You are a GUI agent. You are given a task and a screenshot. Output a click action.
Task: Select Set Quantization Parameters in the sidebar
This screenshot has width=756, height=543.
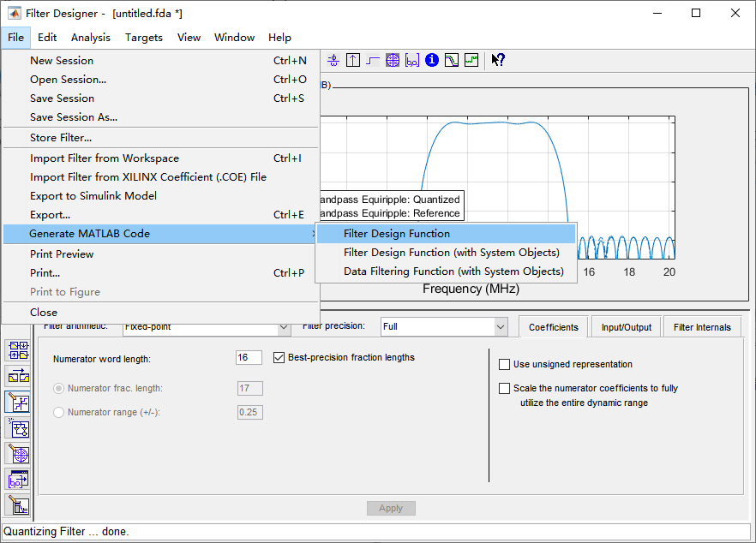pyautogui.click(x=17, y=399)
